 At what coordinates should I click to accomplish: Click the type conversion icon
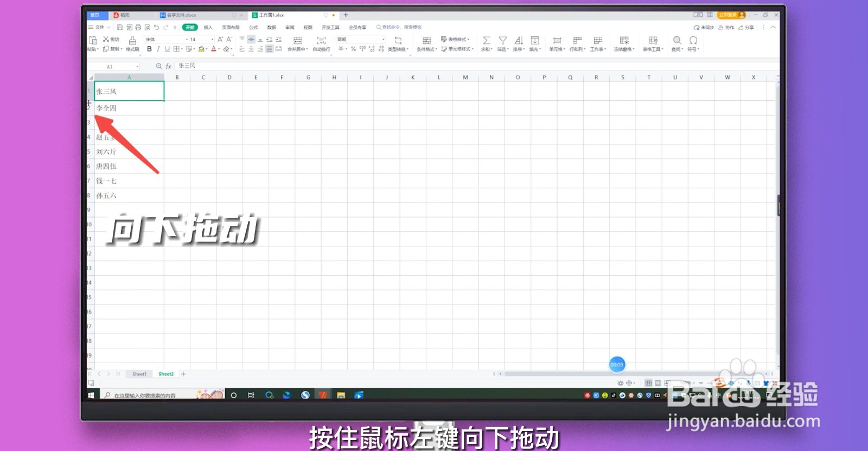pos(398,41)
